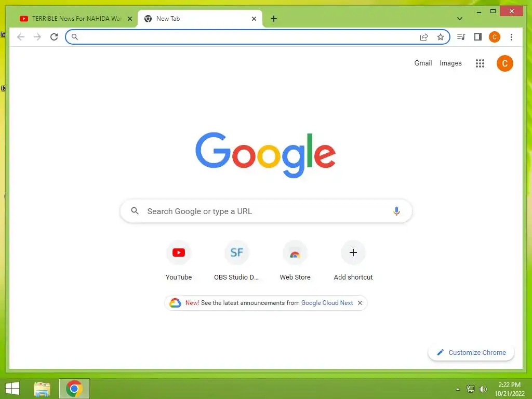The width and height of the screenshot is (532, 399).
Task: Open the Images link
Action: [x=450, y=63]
